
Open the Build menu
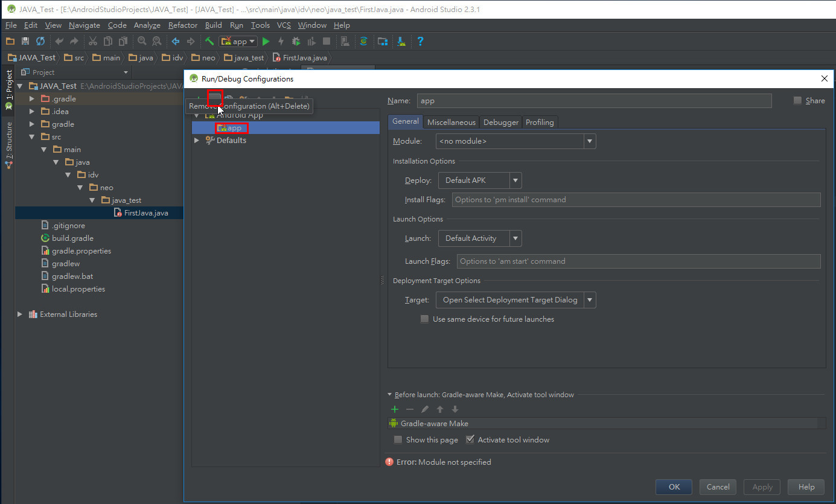[x=214, y=25]
